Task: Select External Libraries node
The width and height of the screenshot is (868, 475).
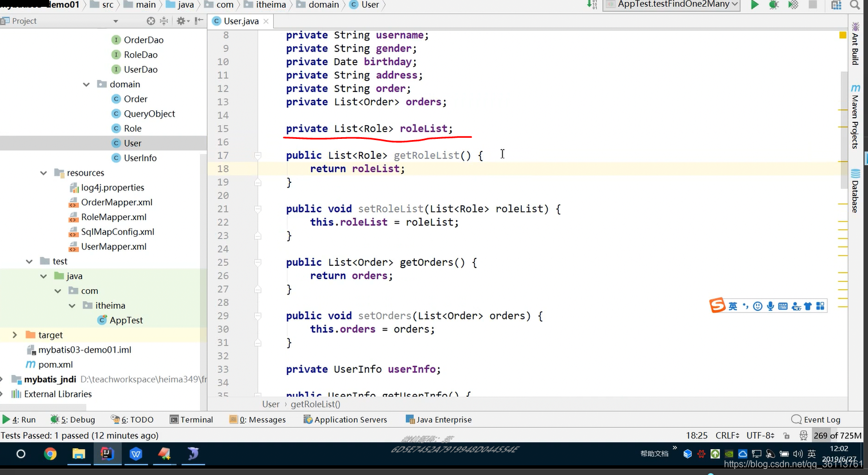Action: (x=58, y=394)
